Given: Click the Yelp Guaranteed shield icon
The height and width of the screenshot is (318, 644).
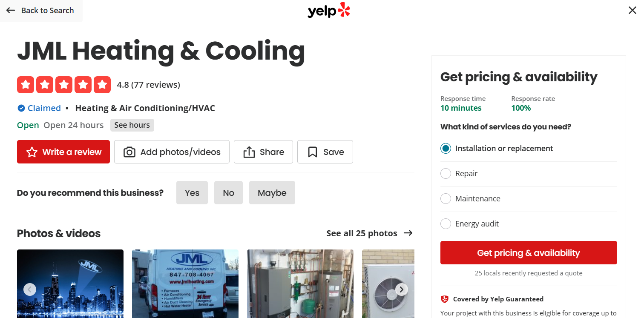Looking at the screenshot, I should [445, 299].
